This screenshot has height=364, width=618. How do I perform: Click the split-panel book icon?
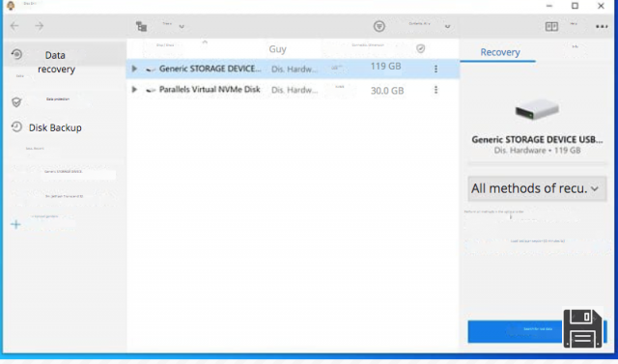click(x=551, y=26)
